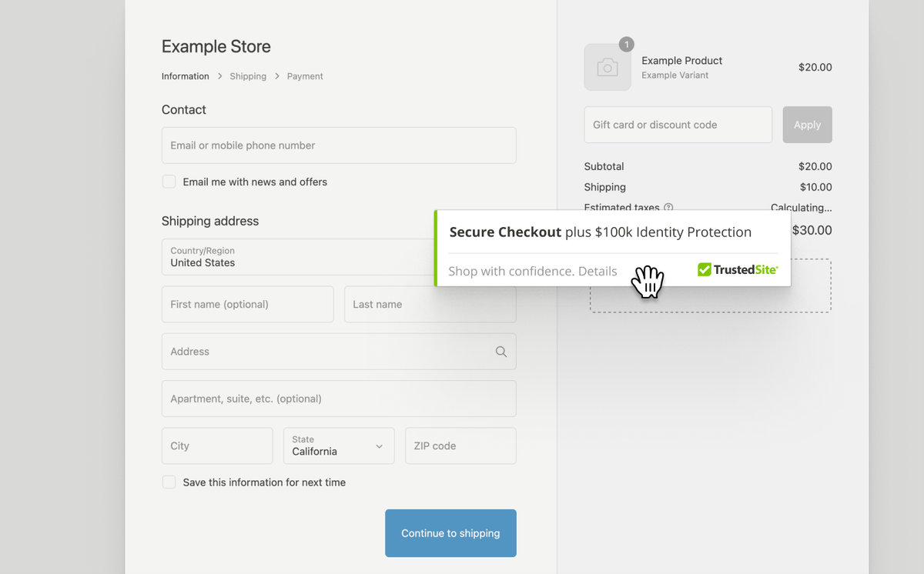Go to the Shipping breadcrumb step
Viewport: 924px width, 574px height.
pos(248,76)
